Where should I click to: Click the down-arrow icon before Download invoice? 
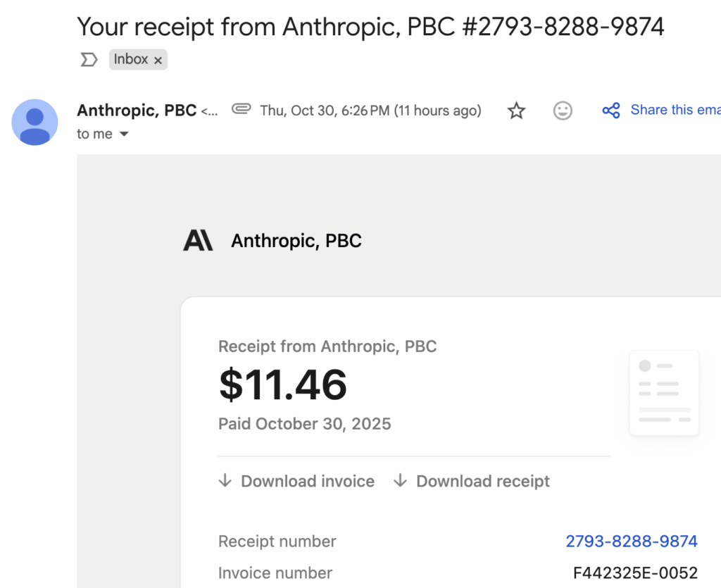click(225, 481)
